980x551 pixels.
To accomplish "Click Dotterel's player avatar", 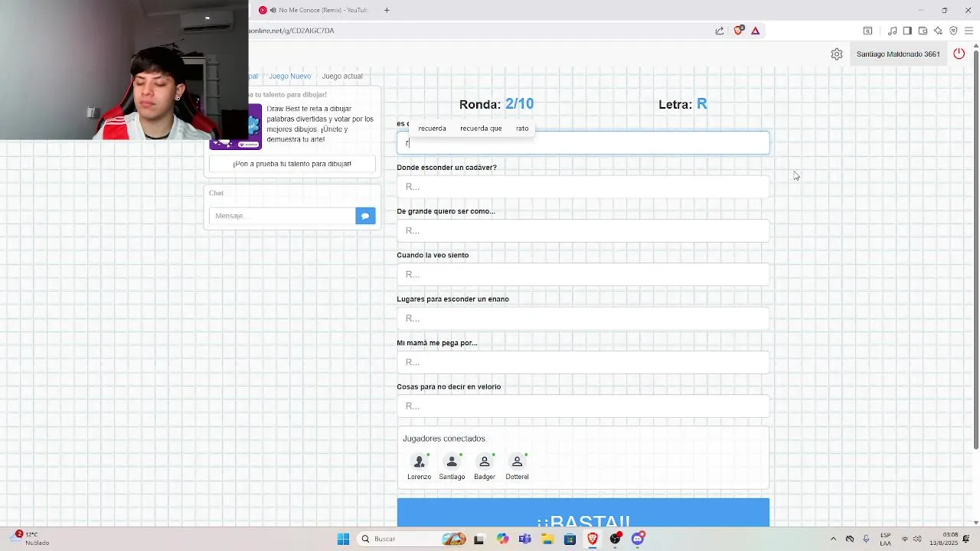I will [x=517, y=461].
